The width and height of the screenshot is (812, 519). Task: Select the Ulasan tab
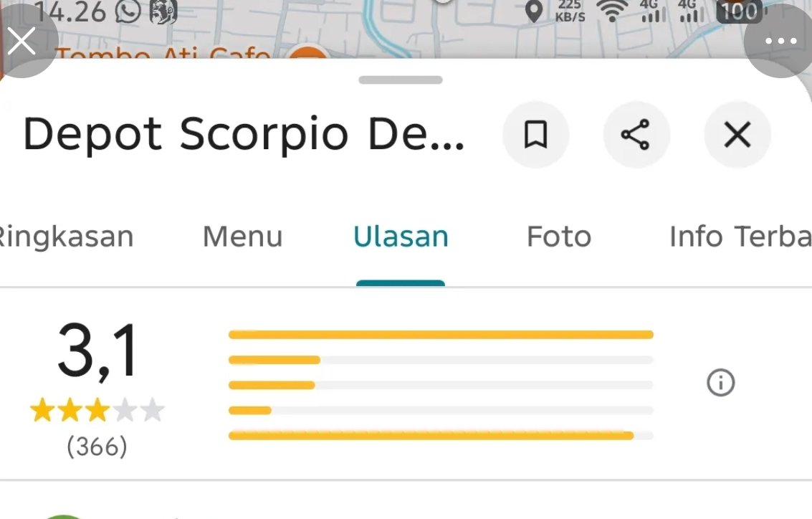tap(401, 237)
